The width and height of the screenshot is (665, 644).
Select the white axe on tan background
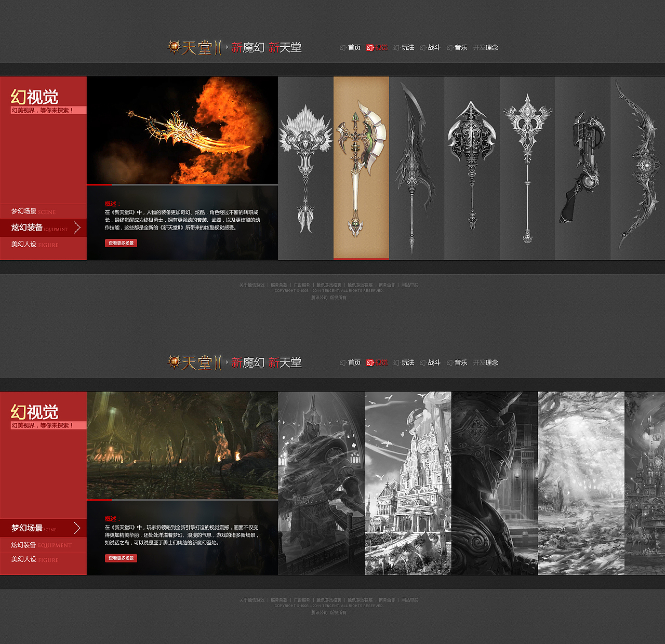pyautogui.click(x=361, y=167)
